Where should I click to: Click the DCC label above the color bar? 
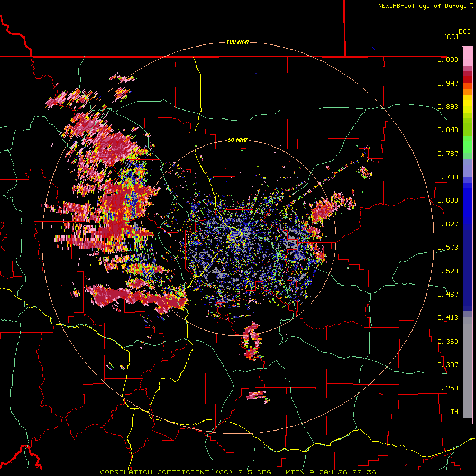coord(464,32)
